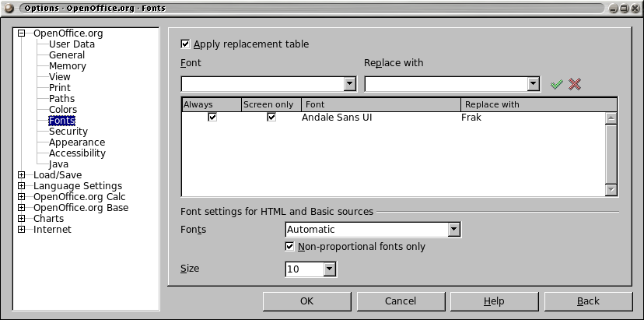The width and height of the screenshot is (644, 320).
Task: Click Internet label in the tree
Action: (x=52, y=230)
